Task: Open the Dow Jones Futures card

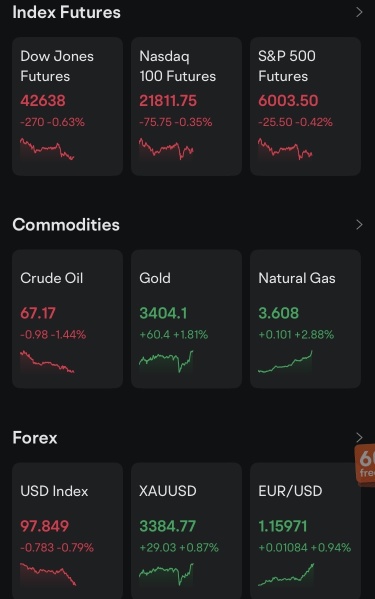Action: coord(68,106)
